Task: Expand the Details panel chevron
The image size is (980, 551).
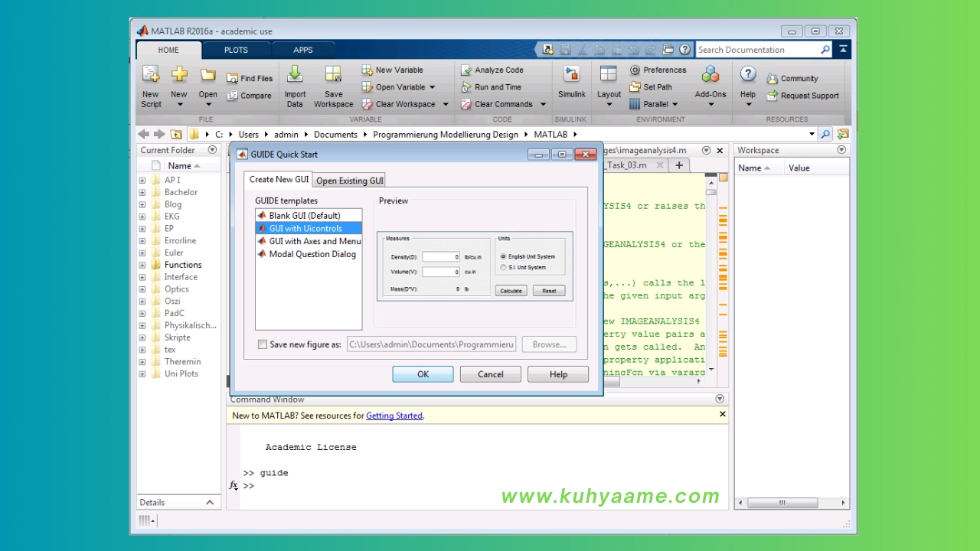Action: (210, 503)
